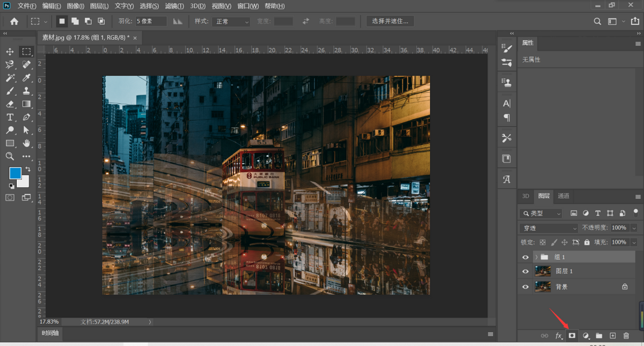Toggle adjustment layer filter
The height and width of the screenshot is (346, 644).
coord(586,213)
